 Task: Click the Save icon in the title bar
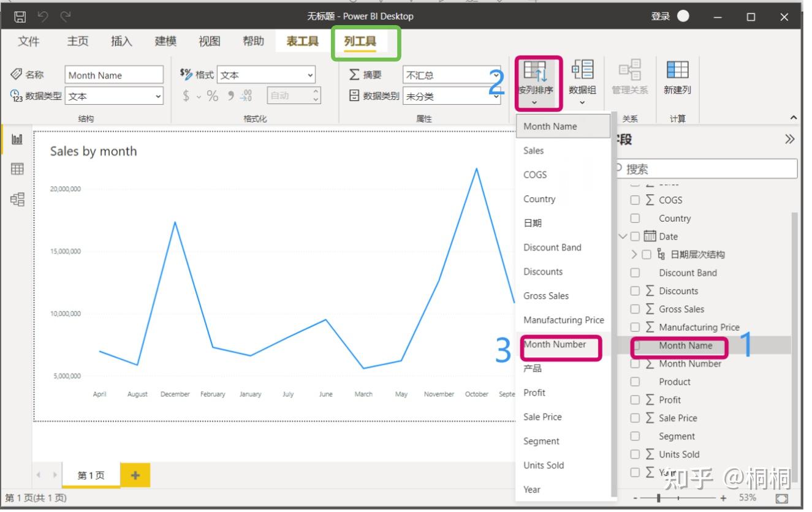pos(19,16)
